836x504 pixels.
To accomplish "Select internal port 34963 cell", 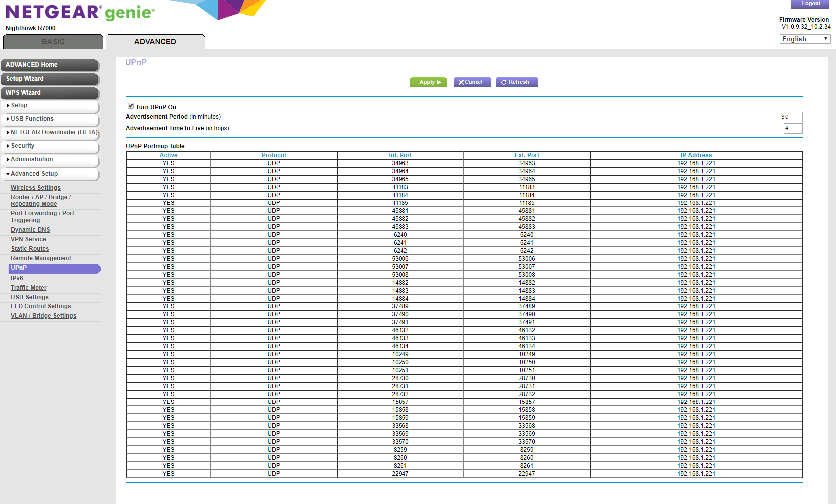I will (400, 163).
